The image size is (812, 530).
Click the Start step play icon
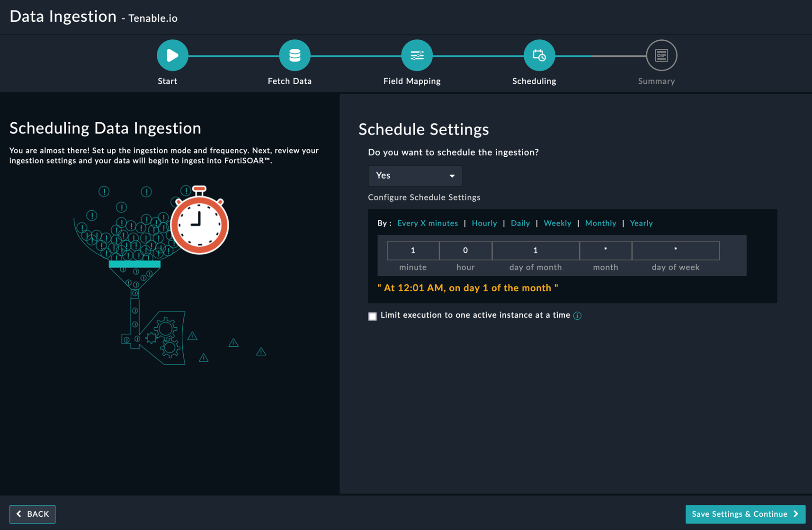tap(172, 55)
